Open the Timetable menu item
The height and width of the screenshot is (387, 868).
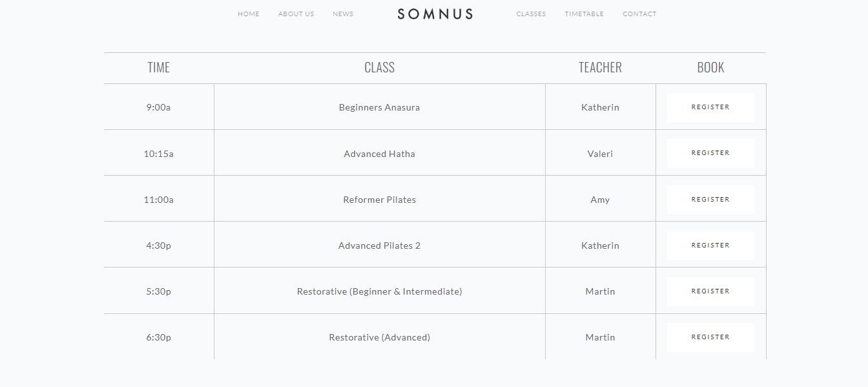click(x=584, y=14)
